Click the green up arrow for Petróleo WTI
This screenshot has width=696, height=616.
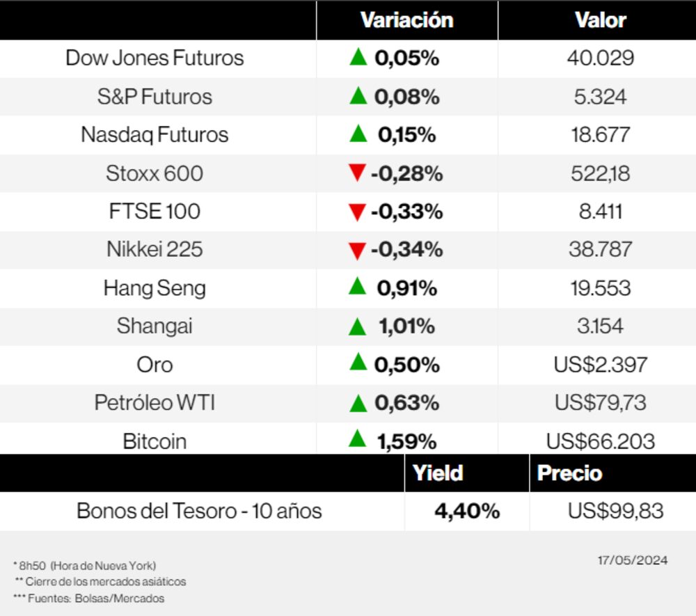pos(358,402)
